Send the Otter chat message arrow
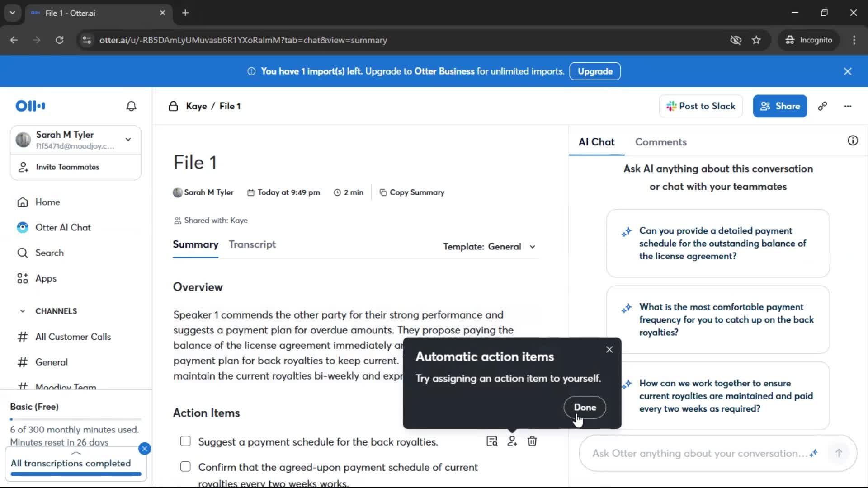868x488 pixels. point(839,453)
